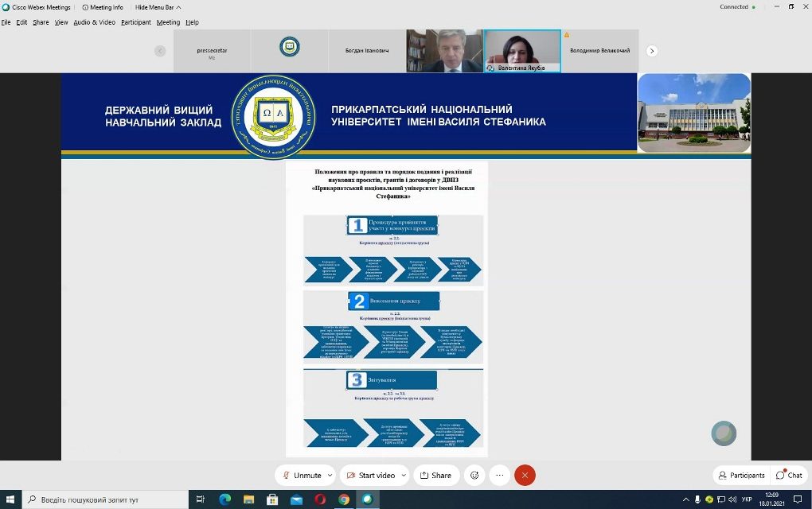Viewport: 812px width, 509px height.
Task: Collapse the menu with Hide Menu Bar
Action: 158,7
